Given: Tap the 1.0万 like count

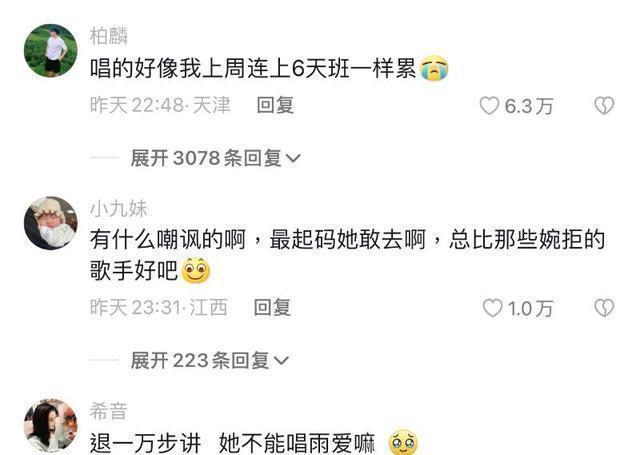Looking at the screenshot, I should [x=530, y=309].
